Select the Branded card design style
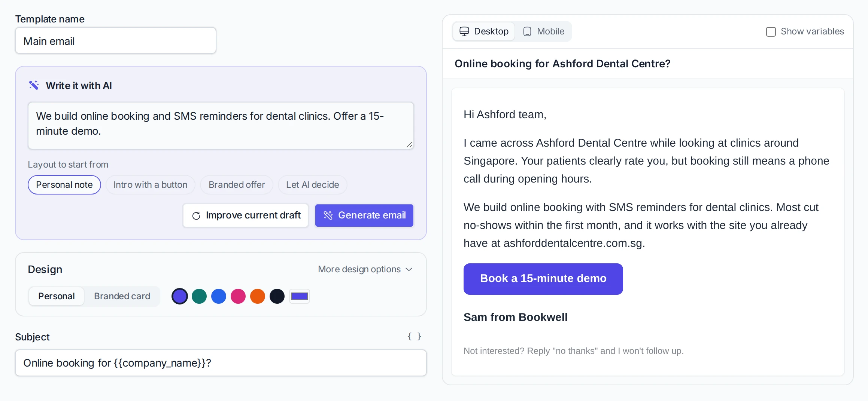868x401 pixels. pos(122,296)
